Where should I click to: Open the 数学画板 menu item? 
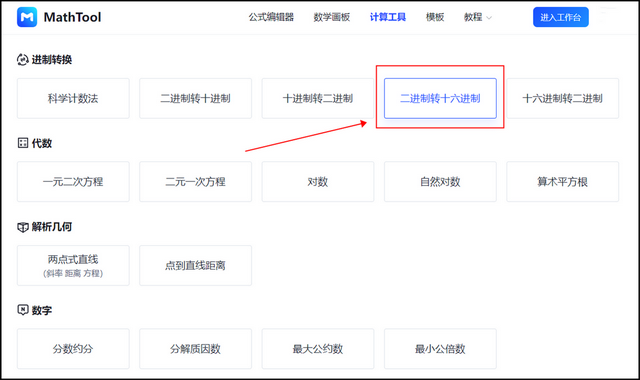(x=332, y=17)
